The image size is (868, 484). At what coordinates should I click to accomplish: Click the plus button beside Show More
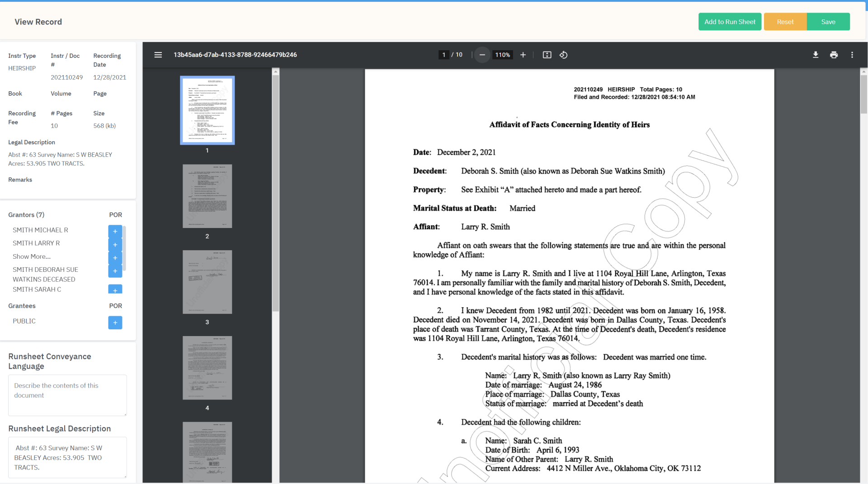115,257
